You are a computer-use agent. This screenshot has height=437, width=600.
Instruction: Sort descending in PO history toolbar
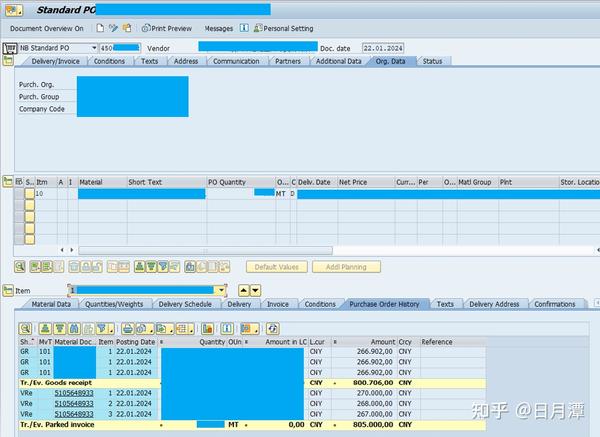(x=59, y=328)
